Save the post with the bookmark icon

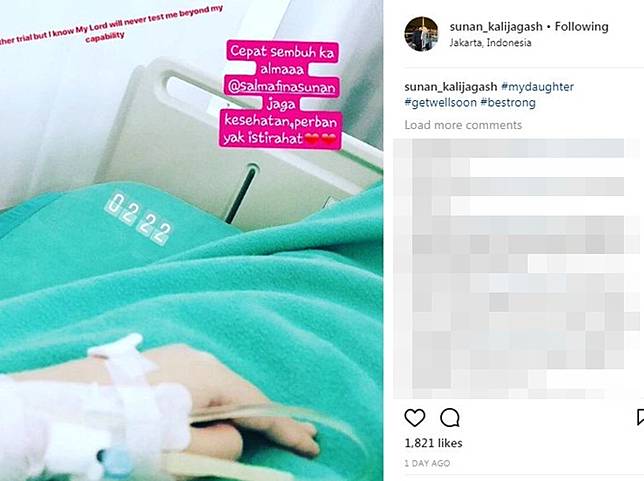640,417
